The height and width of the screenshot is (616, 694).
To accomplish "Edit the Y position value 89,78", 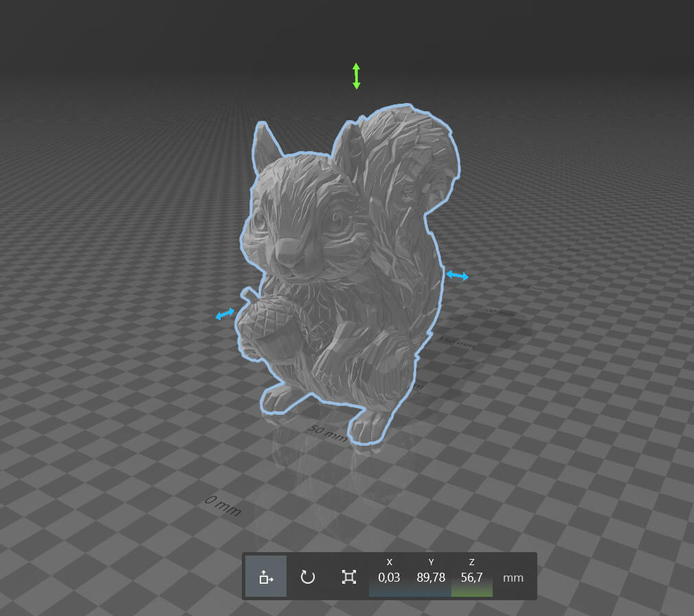I will click(431, 577).
